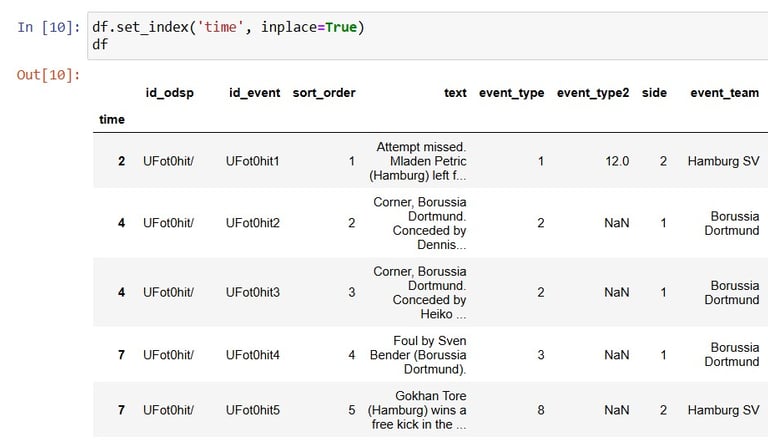768x447 pixels.
Task: Click the 12.0 value in event_type2
Action: pyautogui.click(x=617, y=161)
